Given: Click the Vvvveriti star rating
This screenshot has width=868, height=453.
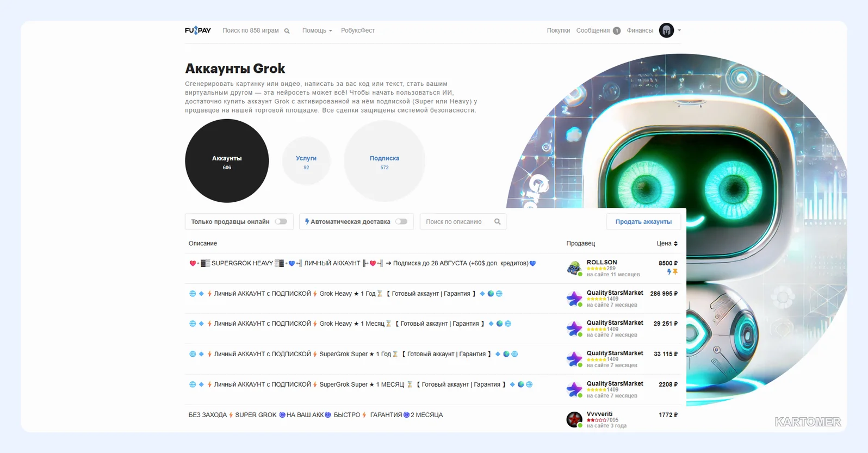Looking at the screenshot, I should [x=596, y=420].
